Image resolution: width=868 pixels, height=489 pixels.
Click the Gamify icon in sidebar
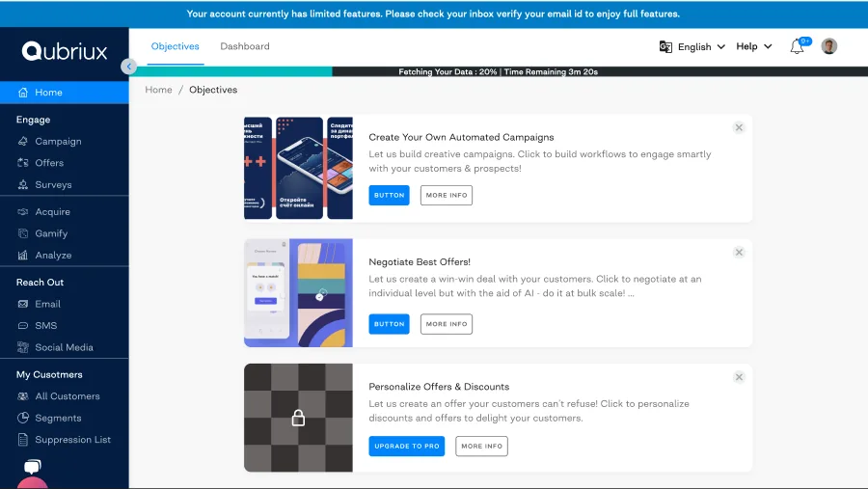click(x=23, y=233)
